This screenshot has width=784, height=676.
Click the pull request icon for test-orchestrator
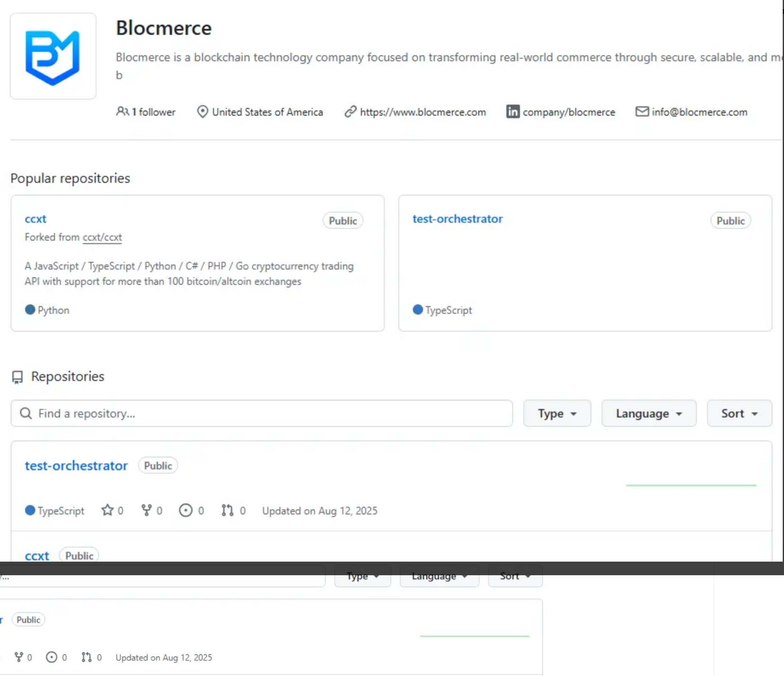(227, 510)
